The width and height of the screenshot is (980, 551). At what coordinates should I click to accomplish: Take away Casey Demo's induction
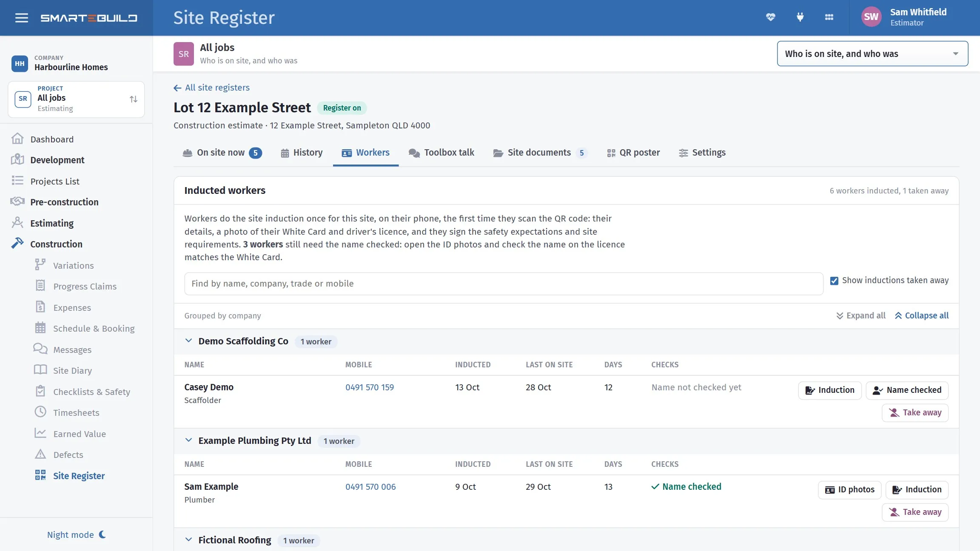pyautogui.click(x=915, y=413)
